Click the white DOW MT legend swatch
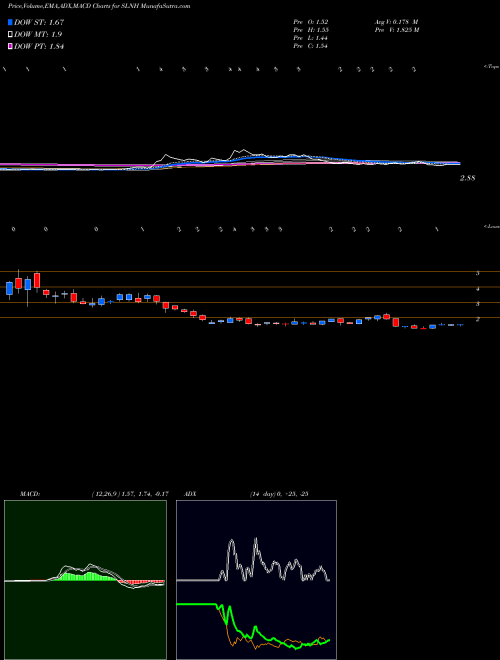The width and height of the screenshot is (500, 660). (11, 35)
